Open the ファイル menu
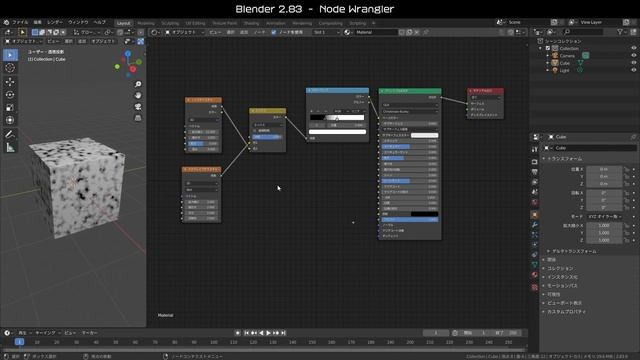This screenshot has height=360, width=640. click(20, 22)
